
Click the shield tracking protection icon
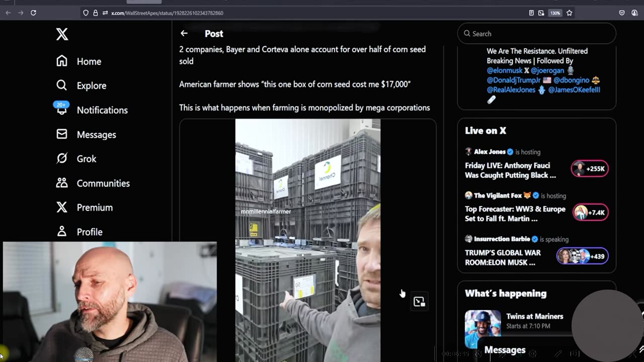tap(86, 13)
